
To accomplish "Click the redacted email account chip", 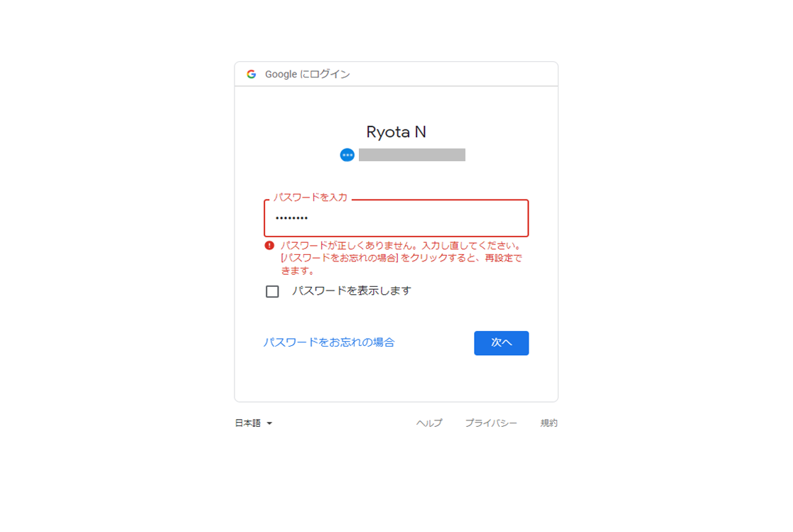I will 411,155.
